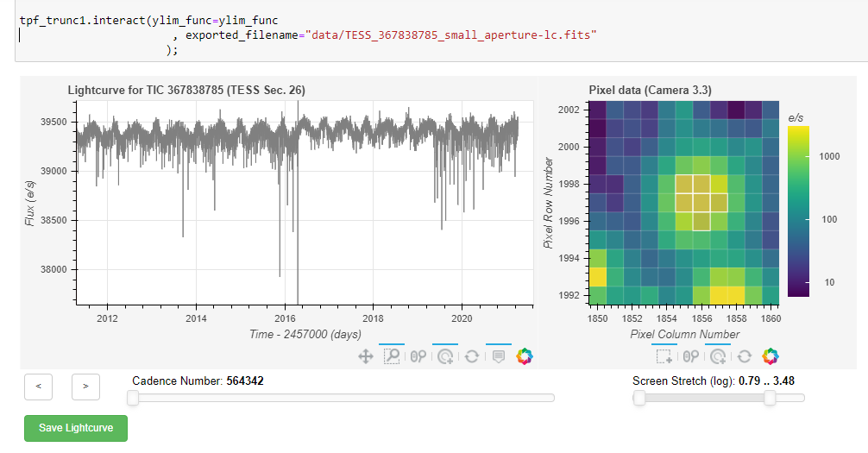Click the 'Screen Stretch (log): 0.79 .. 3.48' label
868x453 pixels.
click(714, 381)
